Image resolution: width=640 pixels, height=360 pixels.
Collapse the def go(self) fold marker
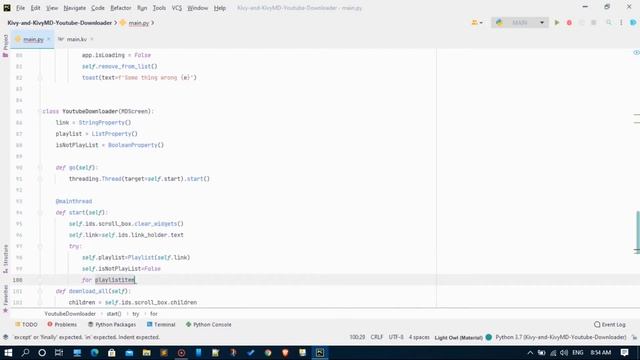(x=40, y=167)
